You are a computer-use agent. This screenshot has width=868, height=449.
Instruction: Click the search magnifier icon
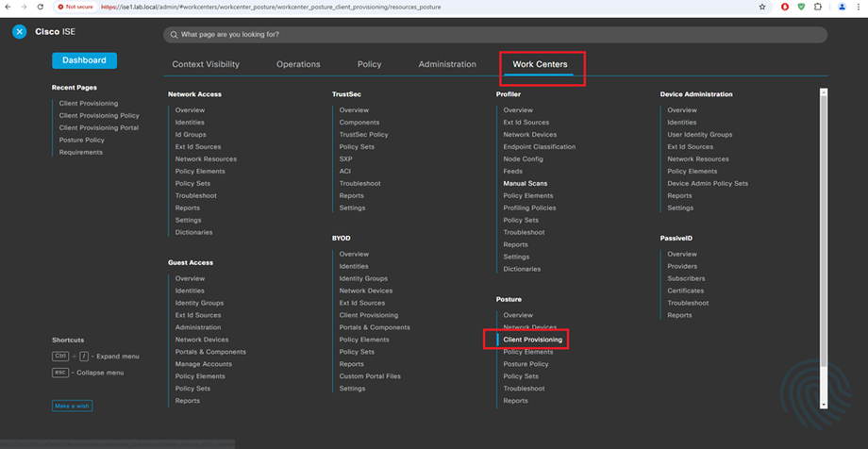pyautogui.click(x=175, y=35)
